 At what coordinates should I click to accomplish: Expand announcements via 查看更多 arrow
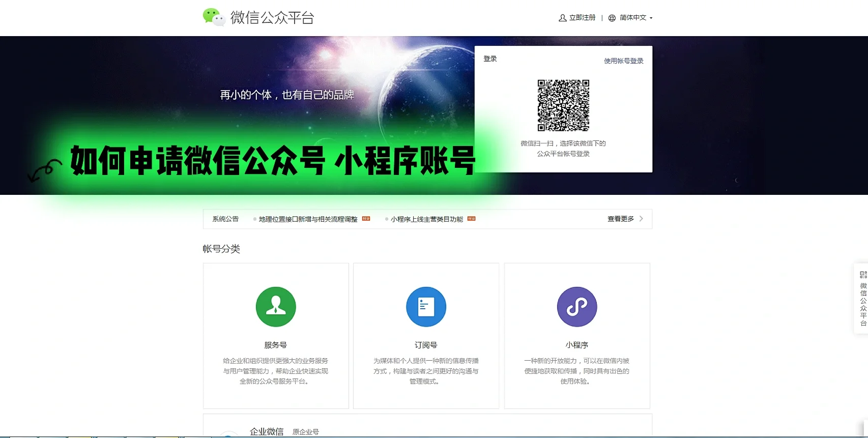pyautogui.click(x=641, y=219)
